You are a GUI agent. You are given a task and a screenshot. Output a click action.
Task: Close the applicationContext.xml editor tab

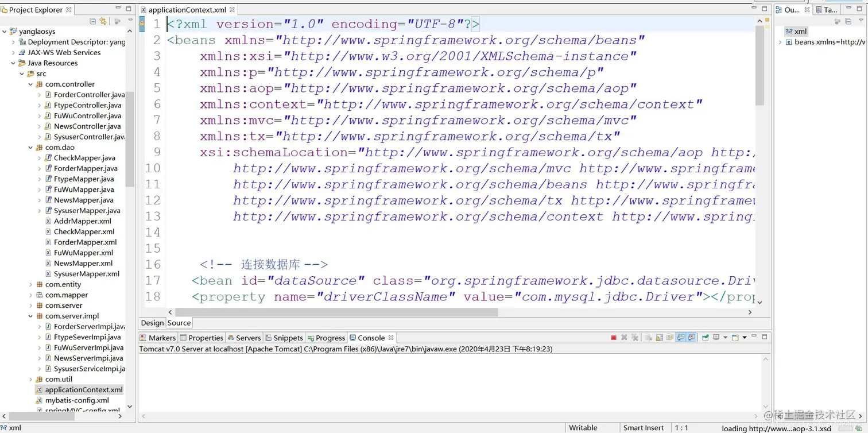point(232,10)
